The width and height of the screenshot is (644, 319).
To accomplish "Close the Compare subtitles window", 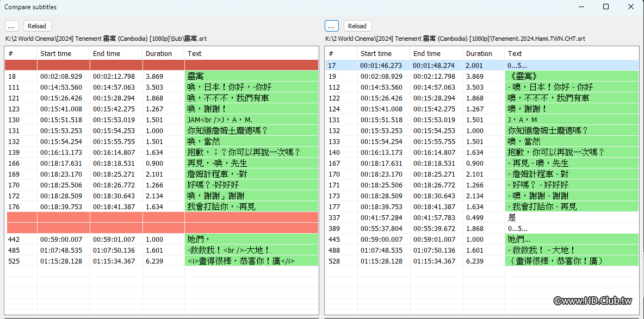I will (631, 7).
